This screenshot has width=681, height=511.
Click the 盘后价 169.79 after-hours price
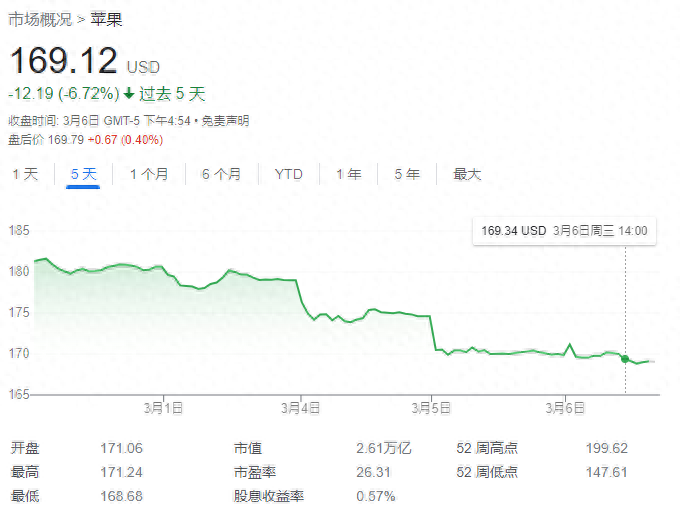[x=46, y=140]
